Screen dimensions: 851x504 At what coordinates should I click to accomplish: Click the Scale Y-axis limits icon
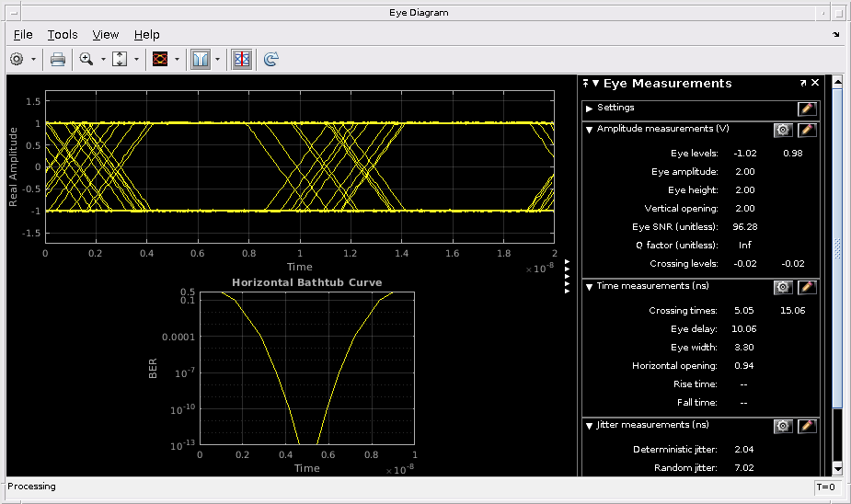[121, 59]
